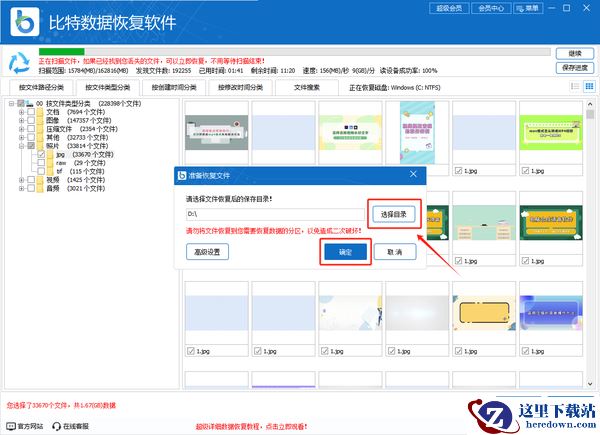Image resolution: width=600 pixels, height=435 pixels.
Task: Click the computer icon on the tree root
Action: 30,103
